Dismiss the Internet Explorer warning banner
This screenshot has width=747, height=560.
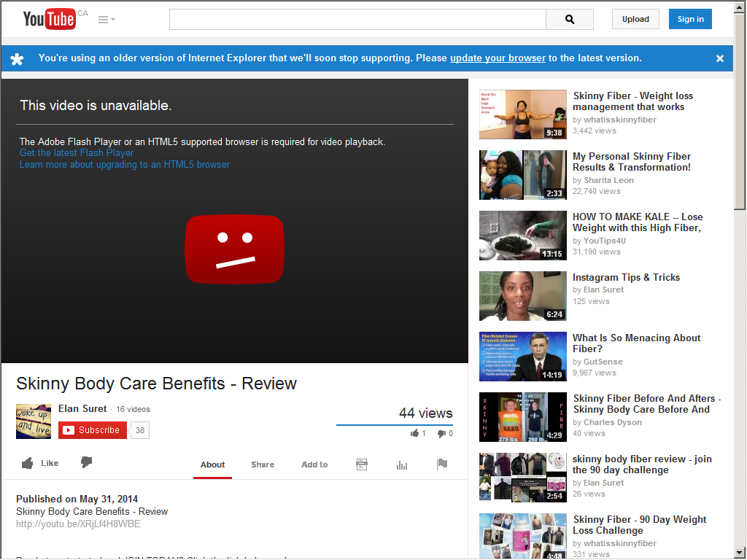coord(720,58)
